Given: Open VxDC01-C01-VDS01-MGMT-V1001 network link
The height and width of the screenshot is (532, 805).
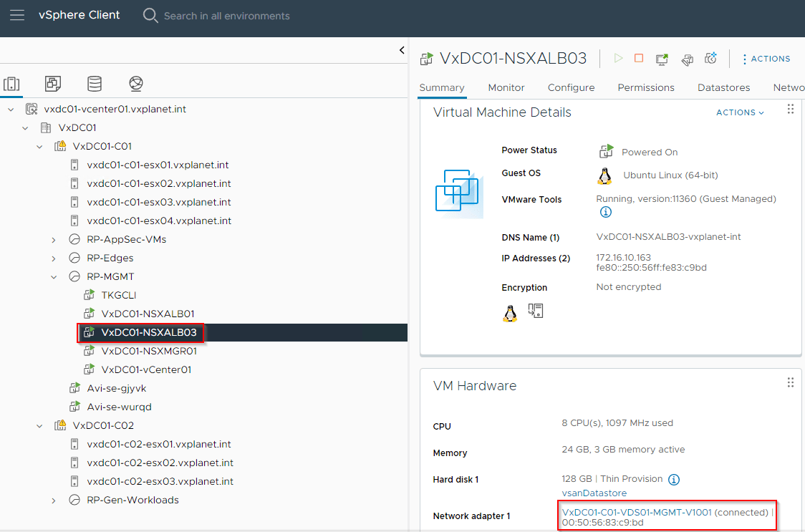Looking at the screenshot, I should click(637, 513).
